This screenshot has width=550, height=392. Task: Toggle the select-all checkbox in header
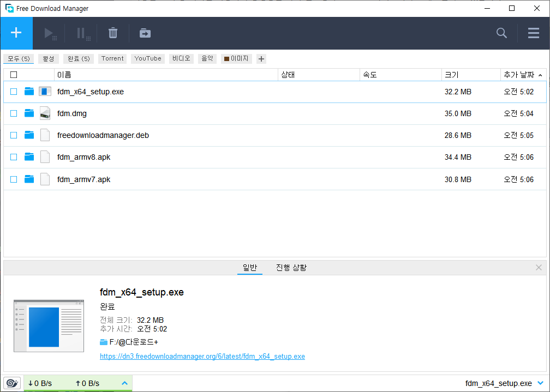[x=14, y=75]
